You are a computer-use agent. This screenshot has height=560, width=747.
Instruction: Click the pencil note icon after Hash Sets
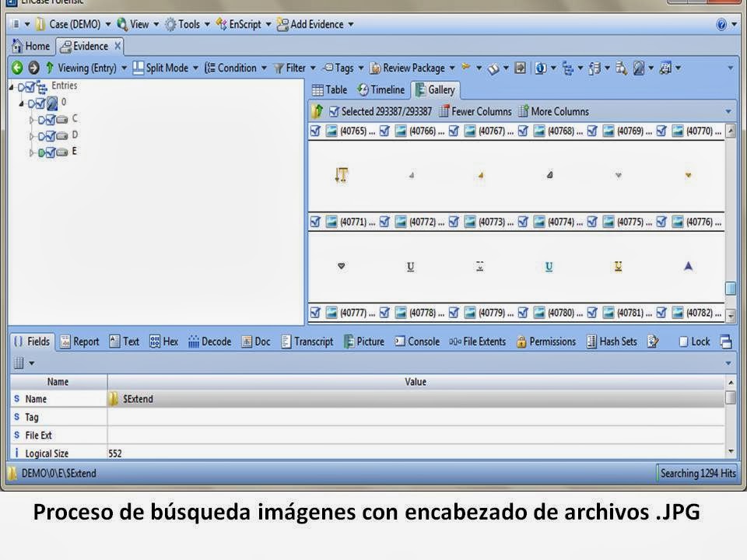(653, 341)
